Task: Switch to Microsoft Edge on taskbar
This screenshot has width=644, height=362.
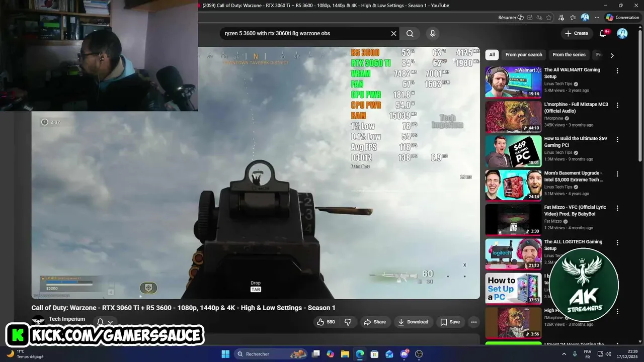Action: tap(360, 354)
